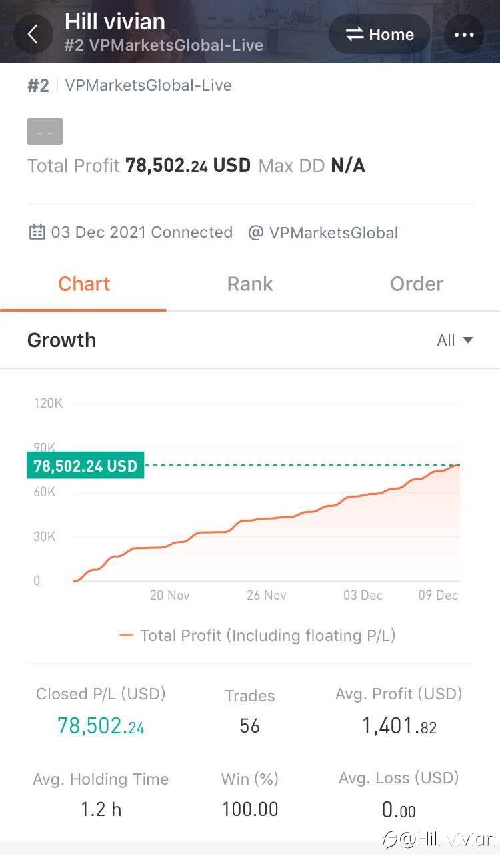Viewport: 500px width, 868px height.
Task: Tap the Trades count 56
Action: coord(250,726)
